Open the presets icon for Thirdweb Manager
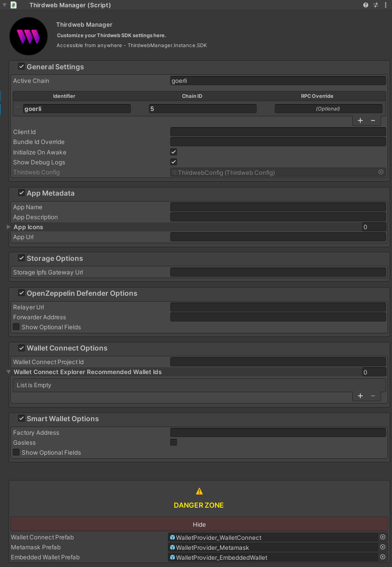392x567 pixels. point(375,5)
